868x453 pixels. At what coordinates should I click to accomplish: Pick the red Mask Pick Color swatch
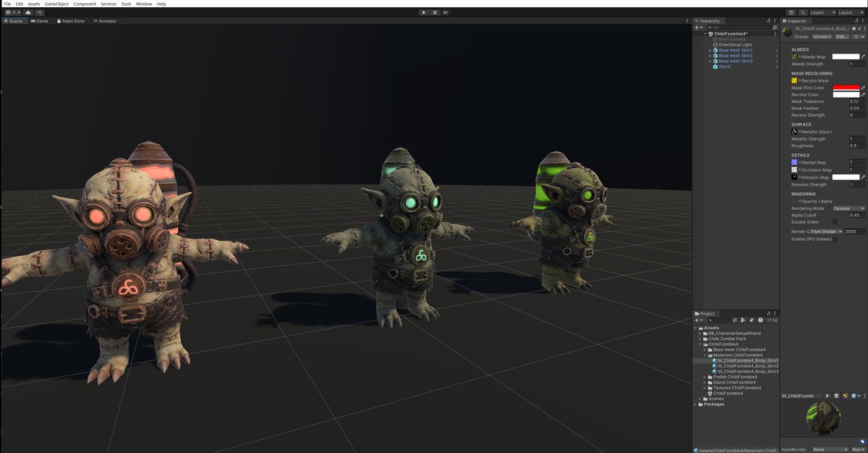pyautogui.click(x=846, y=88)
